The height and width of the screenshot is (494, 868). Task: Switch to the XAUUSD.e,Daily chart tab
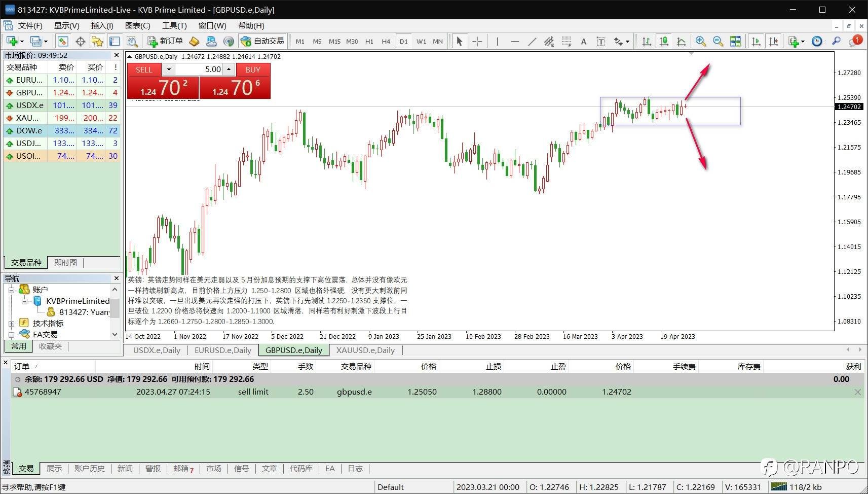point(365,350)
